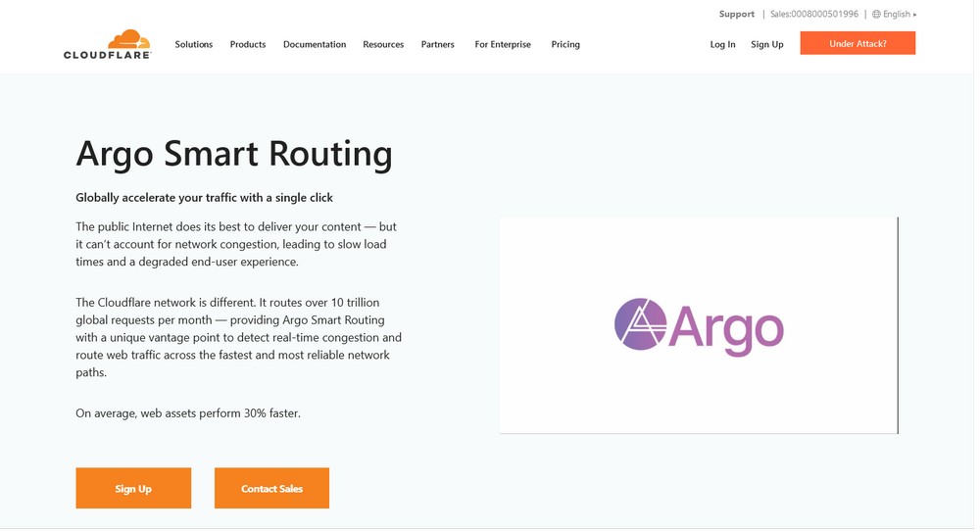The width and height of the screenshot is (980, 532).
Task: Open the Solutions menu
Action: pyautogui.click(x=194, y=44)
